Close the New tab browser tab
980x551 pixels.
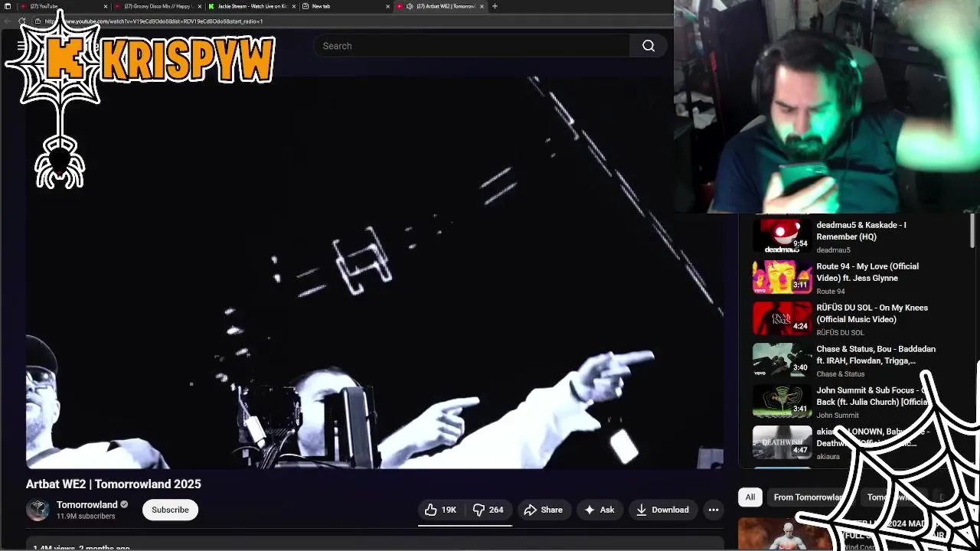click(x=387, y=6)
